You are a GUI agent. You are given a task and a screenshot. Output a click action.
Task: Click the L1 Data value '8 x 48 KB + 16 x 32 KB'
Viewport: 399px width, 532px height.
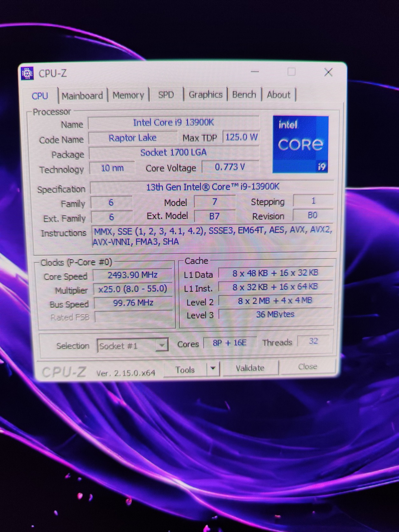click(275, 273)
